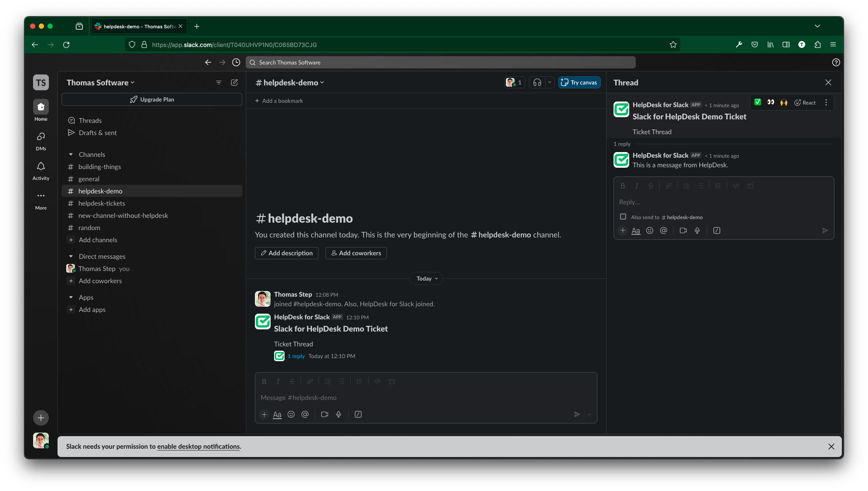Toggle bulleted list in thread reply toolbar
The height and width of the screenshot is (491, 868).
click(700, 186)
